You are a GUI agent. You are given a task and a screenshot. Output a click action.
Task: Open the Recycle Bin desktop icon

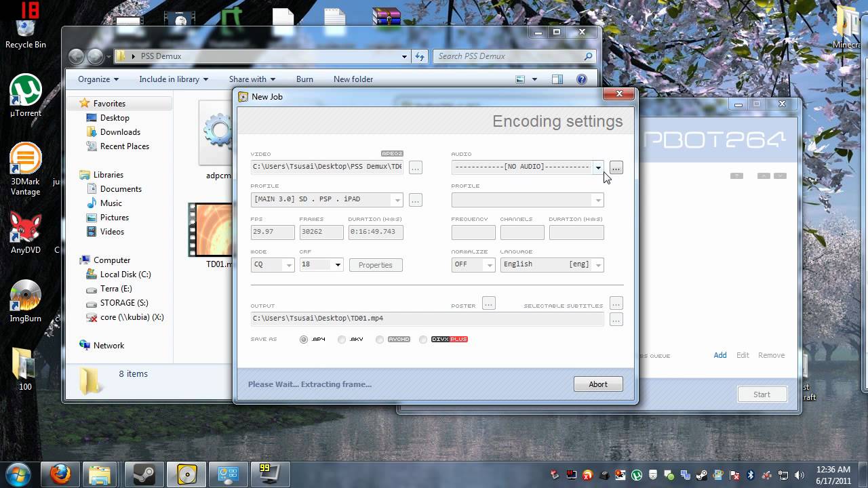point(26,33)
